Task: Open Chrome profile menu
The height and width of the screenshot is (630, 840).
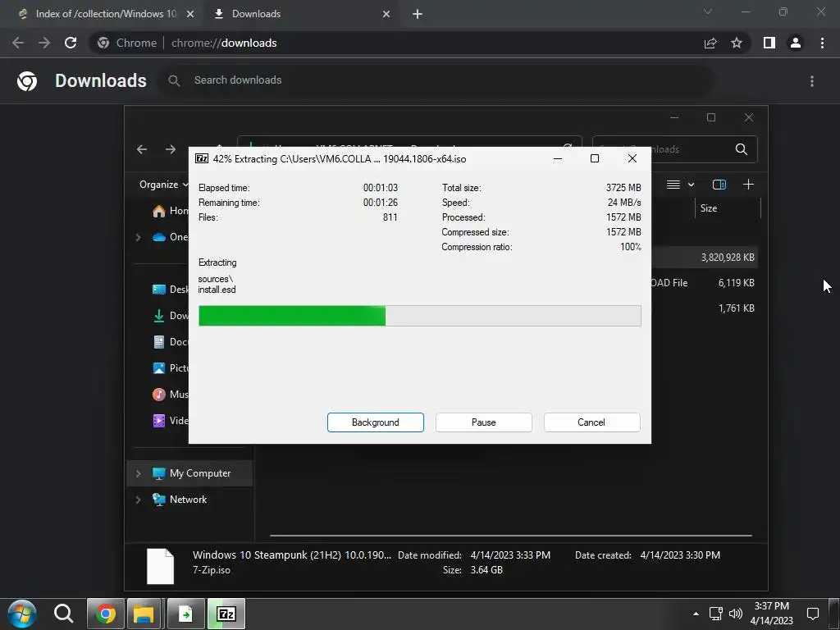Action: (x=796, y=43)
